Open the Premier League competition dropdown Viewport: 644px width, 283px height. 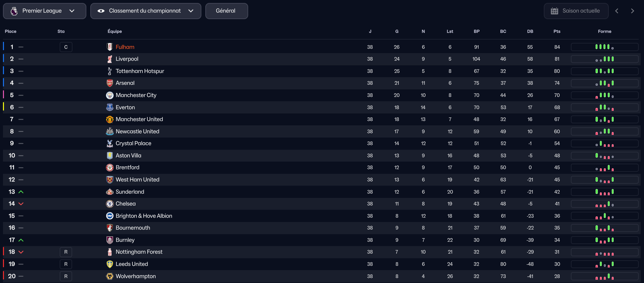click(x=44, y=11)
